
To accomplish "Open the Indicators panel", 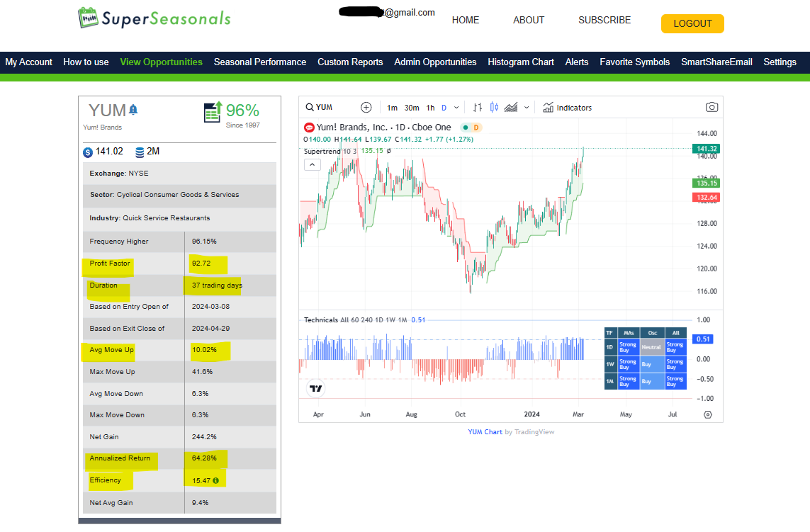I will 567,108.
